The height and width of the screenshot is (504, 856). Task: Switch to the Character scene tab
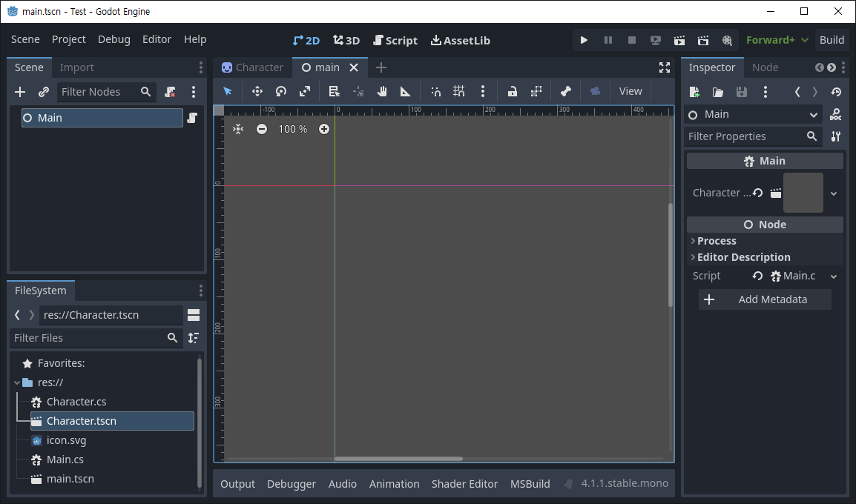252,67
